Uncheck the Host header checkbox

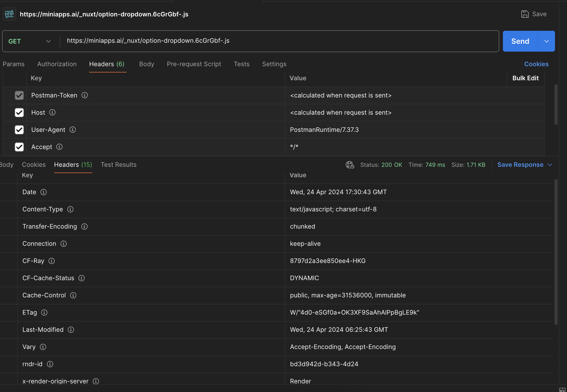[19, 113]
